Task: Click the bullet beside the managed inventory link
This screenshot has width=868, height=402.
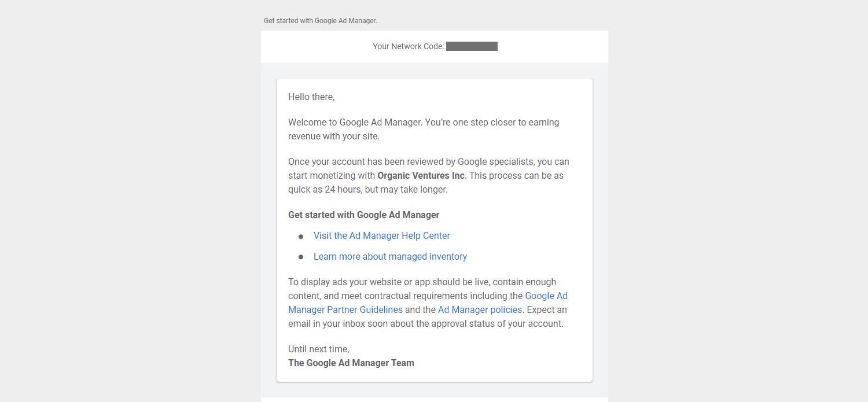Action: click(301, 257)
